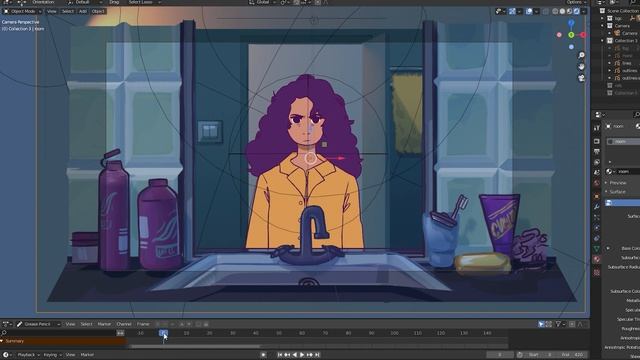
Task: Click the Options button in top bar
Action: click(x=576, y=2)
